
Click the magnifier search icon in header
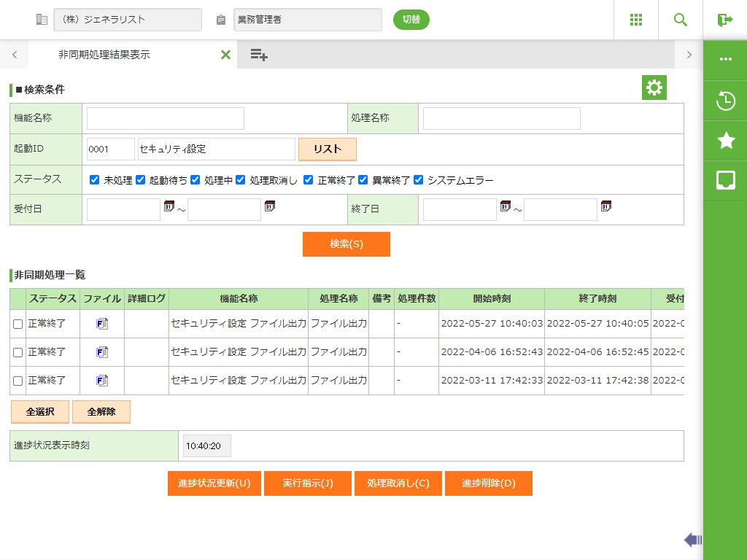(x=680, y=20)
